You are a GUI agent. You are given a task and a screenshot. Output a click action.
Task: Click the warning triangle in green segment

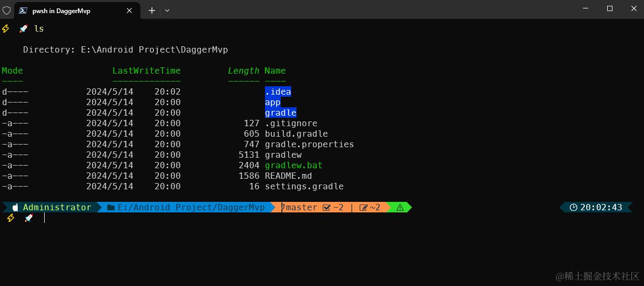(x=400, y=208)
